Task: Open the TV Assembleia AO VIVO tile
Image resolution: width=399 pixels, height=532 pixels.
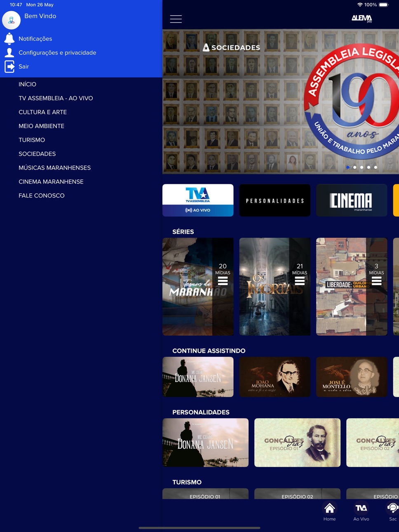Action: pyautogui.click(x=198, y=200)
